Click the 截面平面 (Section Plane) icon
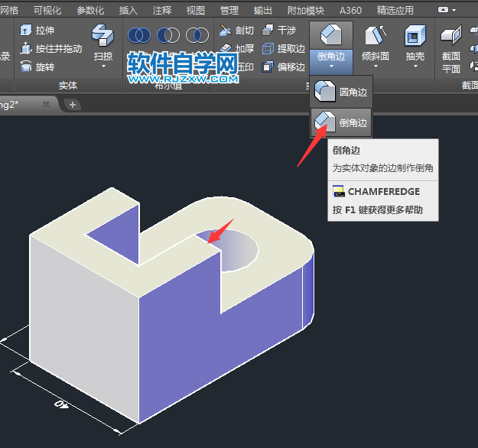Viewport: 478px width, 448px height. (451, 35)
